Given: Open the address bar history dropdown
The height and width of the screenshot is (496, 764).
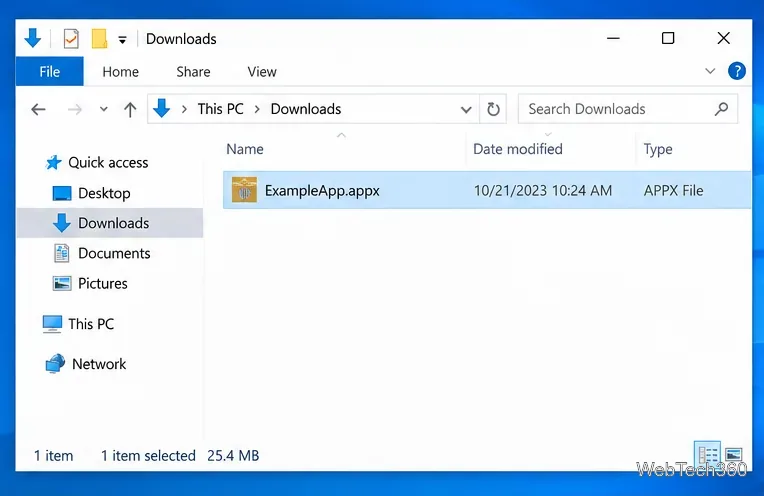Looking at the screenshot, I should pyautogui.click(x=466, y=109).
